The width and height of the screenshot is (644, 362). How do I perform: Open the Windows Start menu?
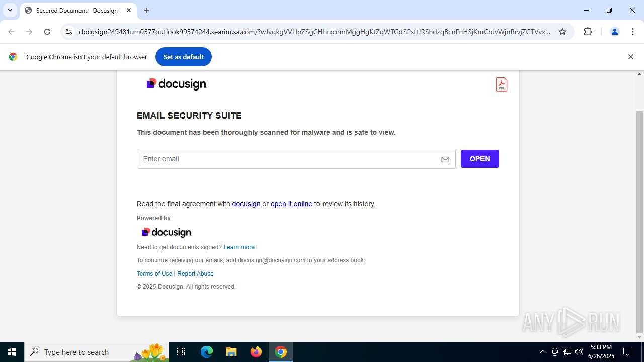[12, 352]
